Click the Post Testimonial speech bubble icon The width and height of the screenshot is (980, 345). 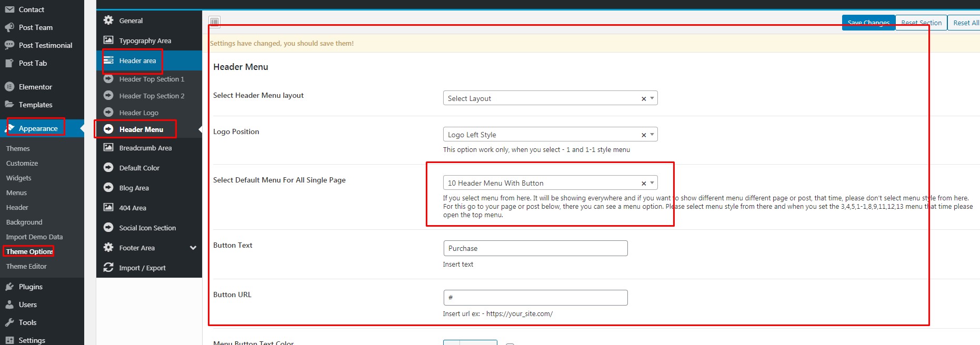(x=9, y=45)
